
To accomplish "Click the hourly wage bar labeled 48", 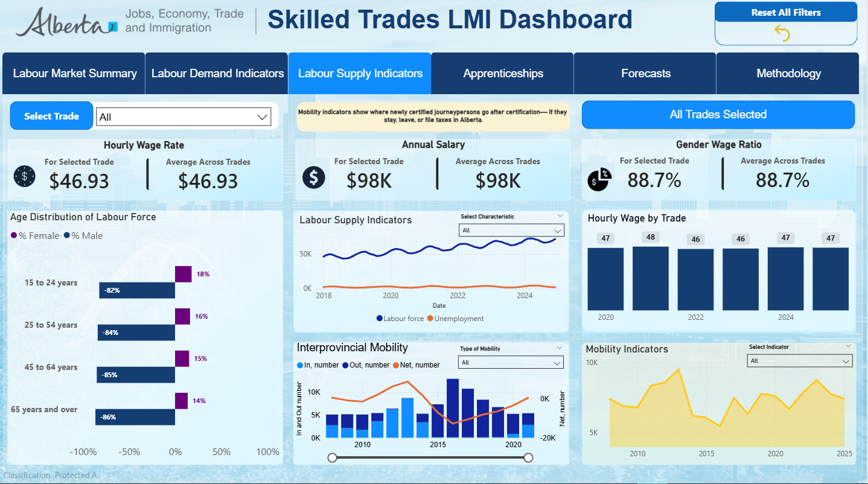I will pyautogui.click(x=651, y=278).
